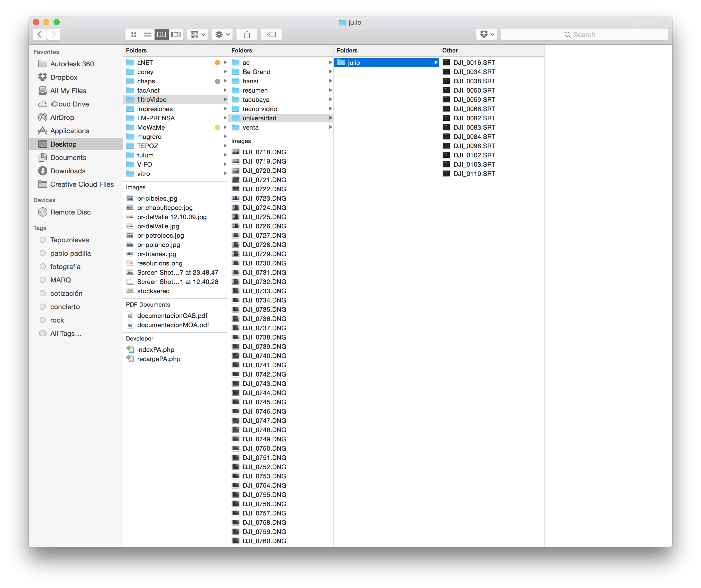Image resolution: width=701 pixels, height=588 pixels.
Task: Click the Share button in toolbar
Action: pyautogui.click(x=247, y=34)
